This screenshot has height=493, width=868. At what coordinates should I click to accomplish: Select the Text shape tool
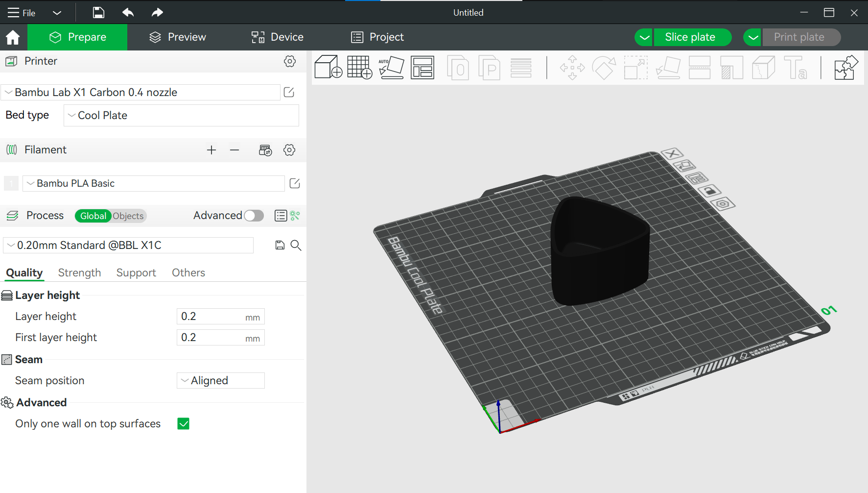point(796,67)
